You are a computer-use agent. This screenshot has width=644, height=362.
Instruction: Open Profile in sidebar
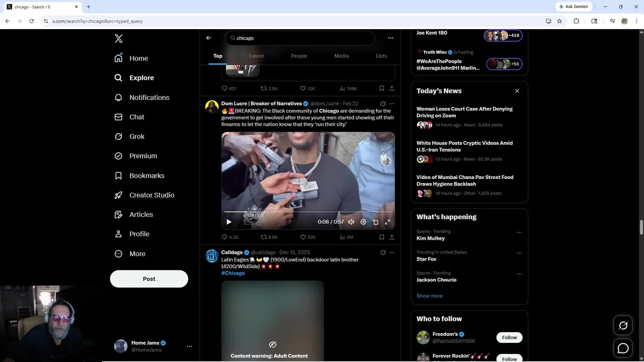(x=132, y=234)
